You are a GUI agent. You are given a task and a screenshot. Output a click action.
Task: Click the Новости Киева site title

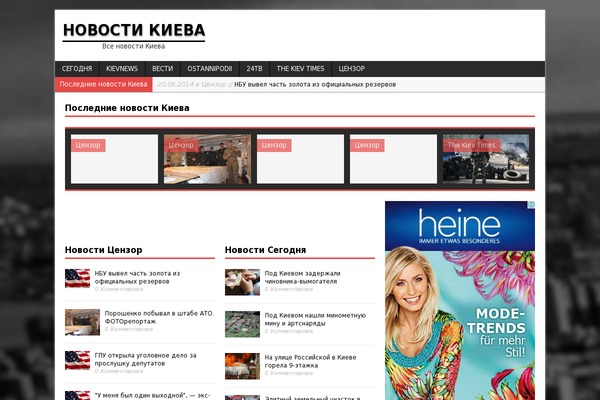tap(134, 30)
